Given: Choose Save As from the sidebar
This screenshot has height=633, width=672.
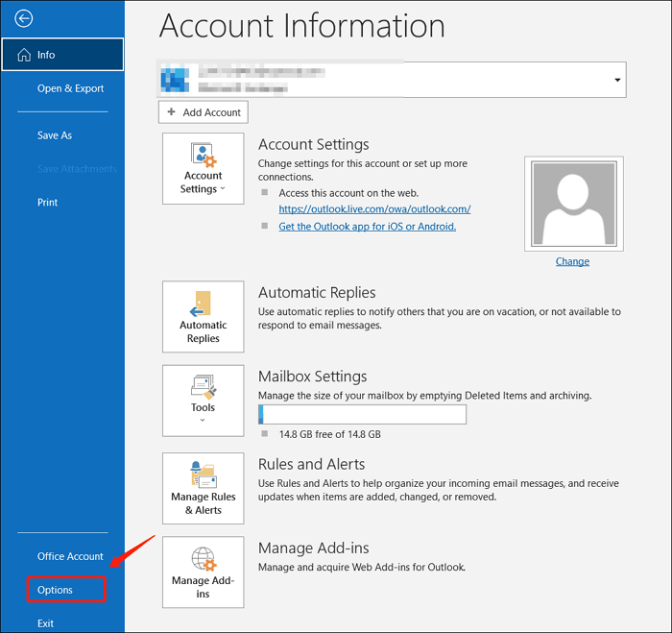Looking at the screenshot, I should click(55, 135).
